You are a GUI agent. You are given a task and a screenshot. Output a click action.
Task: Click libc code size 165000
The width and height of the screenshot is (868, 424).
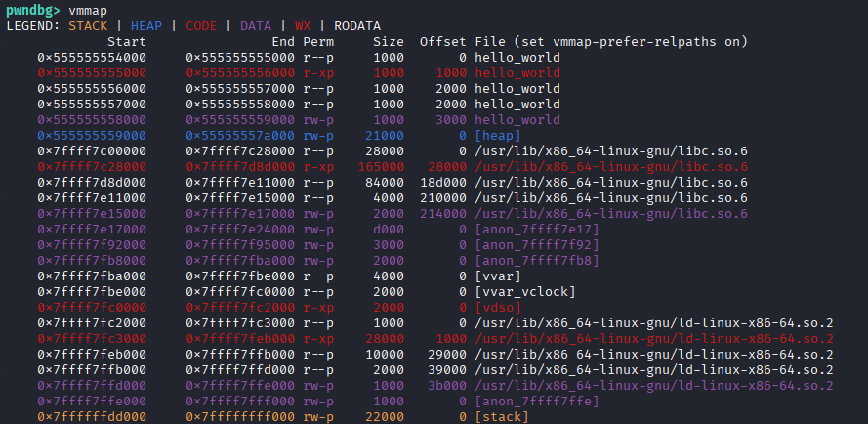pyautogui.click(x=381, y=167)
